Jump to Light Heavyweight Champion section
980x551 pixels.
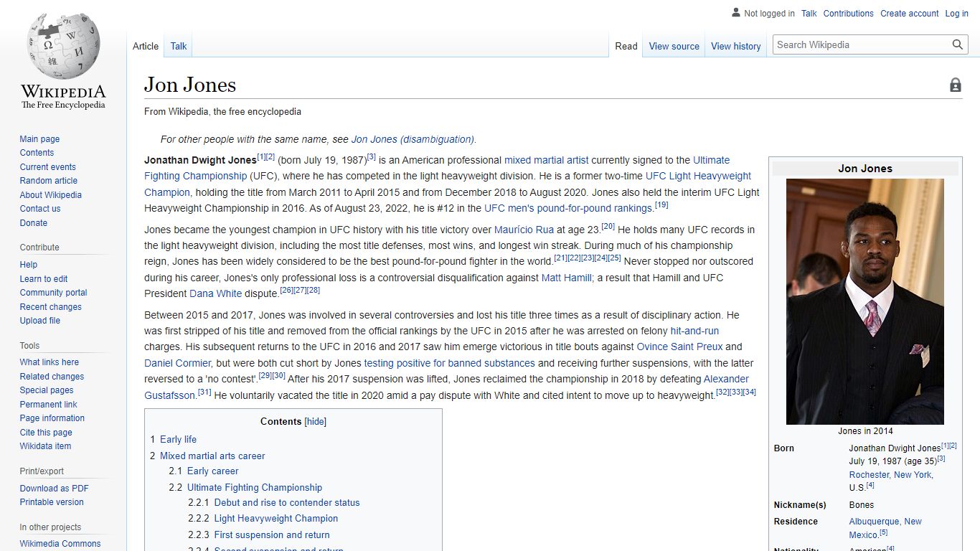276,519
